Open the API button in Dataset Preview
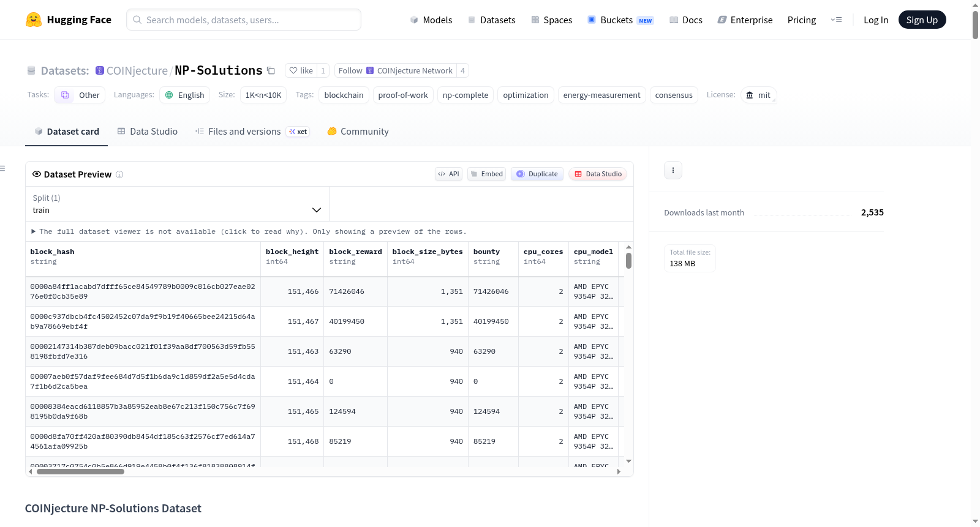980x527 pixels. coord(448,174)
